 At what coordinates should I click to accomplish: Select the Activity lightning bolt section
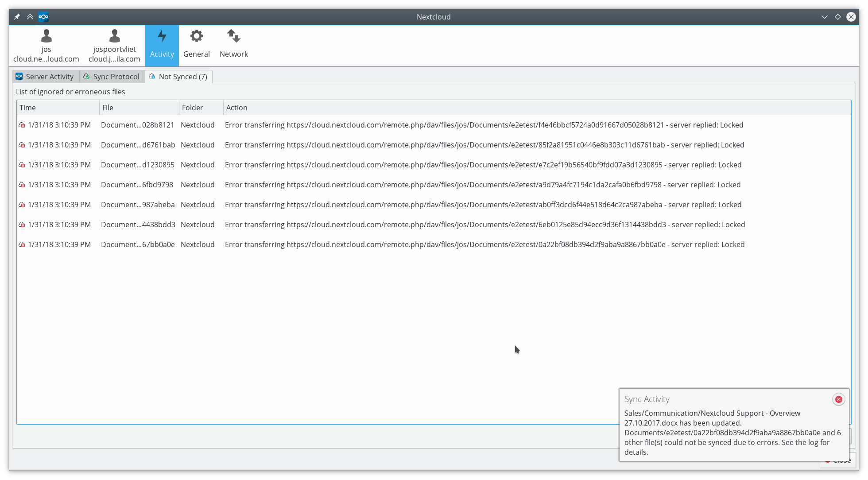[x=162, y=46]
